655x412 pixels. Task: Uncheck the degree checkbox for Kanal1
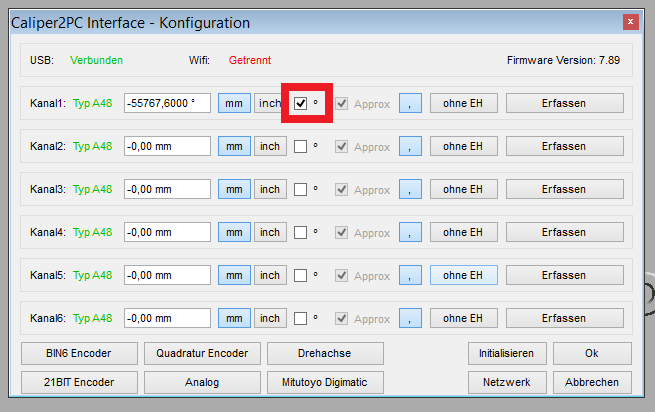point(301,104)
